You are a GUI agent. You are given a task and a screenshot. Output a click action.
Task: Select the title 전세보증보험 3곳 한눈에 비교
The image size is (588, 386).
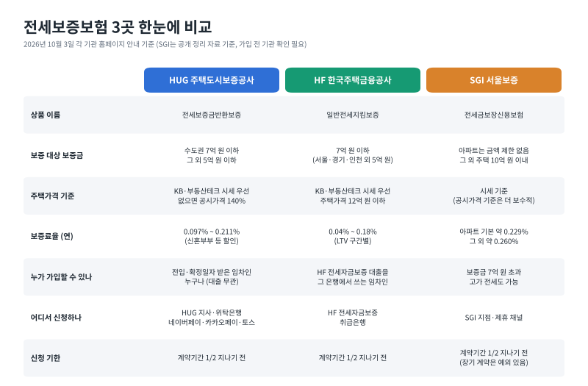[118, 26]
